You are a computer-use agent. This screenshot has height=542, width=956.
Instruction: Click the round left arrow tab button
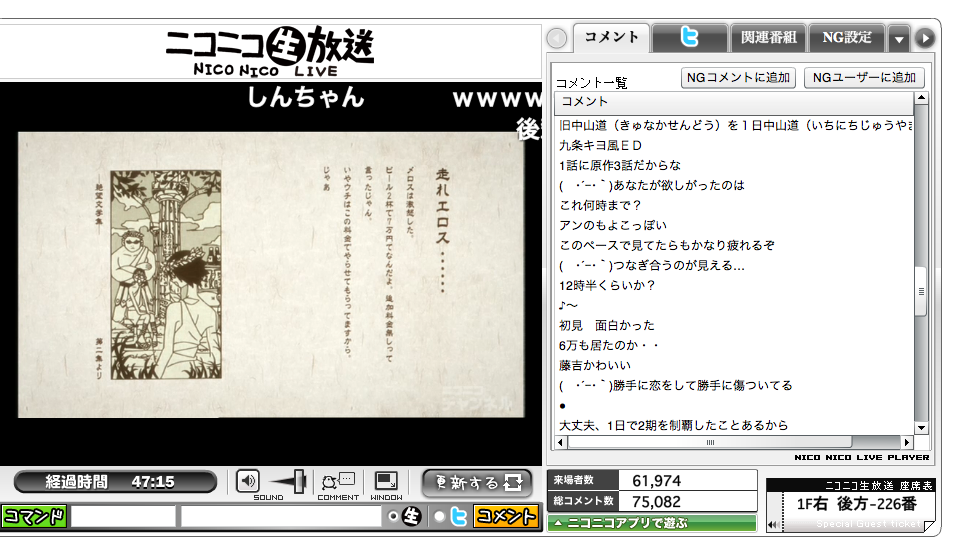coord(557,38)
